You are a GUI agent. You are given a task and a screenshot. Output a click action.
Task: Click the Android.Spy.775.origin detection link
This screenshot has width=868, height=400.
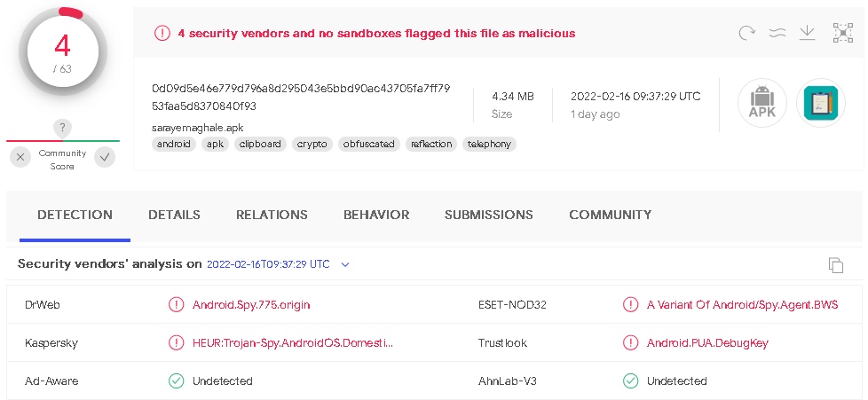(x=251, y=304)
